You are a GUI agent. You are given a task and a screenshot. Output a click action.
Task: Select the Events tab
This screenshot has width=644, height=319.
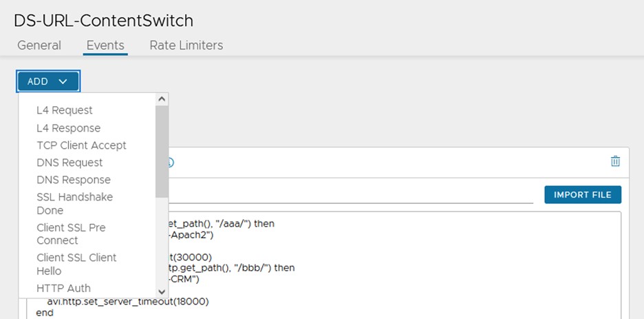click(x=105, y=45)
